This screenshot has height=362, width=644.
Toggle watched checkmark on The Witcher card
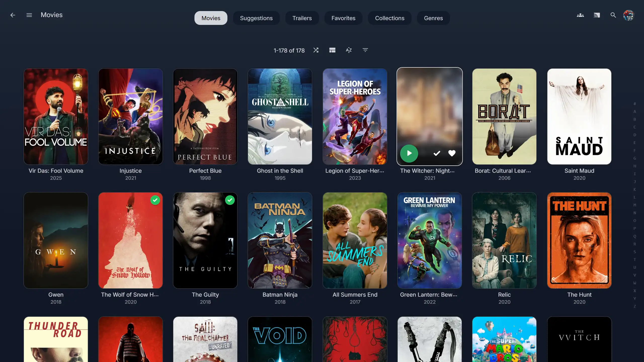437,153
